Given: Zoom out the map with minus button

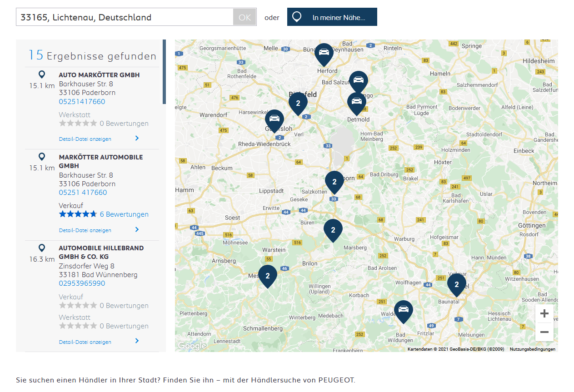Looking at the screenshot, I should pos(544,332).
